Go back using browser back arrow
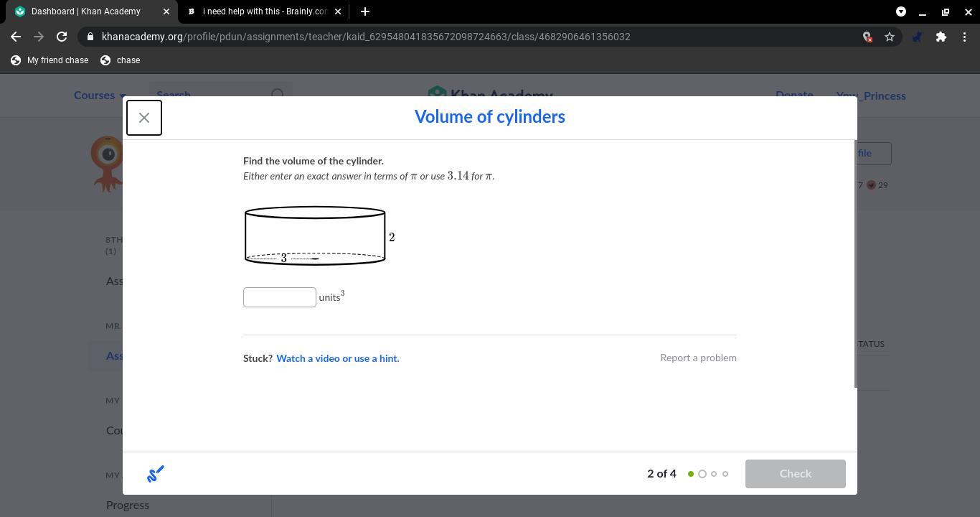Screen dimensions: 980x517 coord(16,37)
